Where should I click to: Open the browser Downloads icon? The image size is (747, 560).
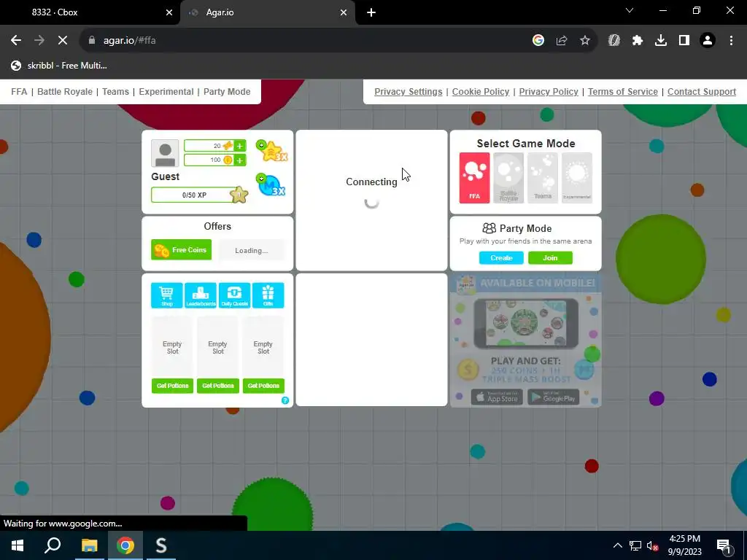[661, 41]
